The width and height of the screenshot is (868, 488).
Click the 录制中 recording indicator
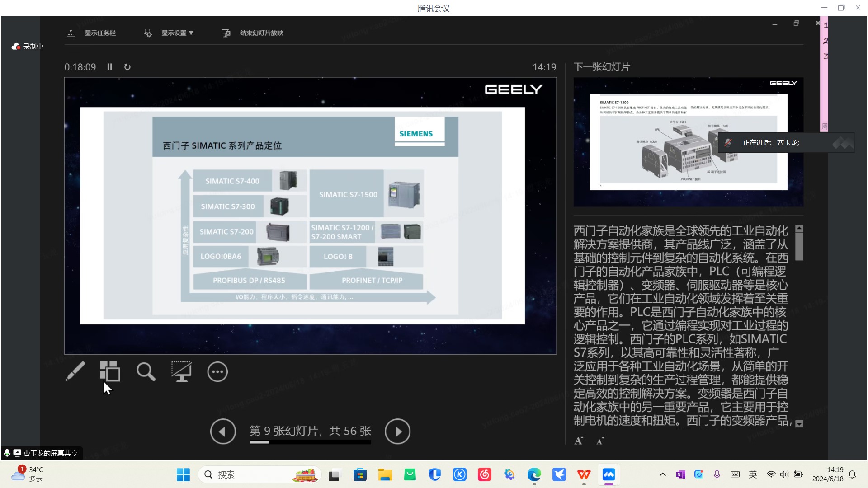[x=28, y=46]
